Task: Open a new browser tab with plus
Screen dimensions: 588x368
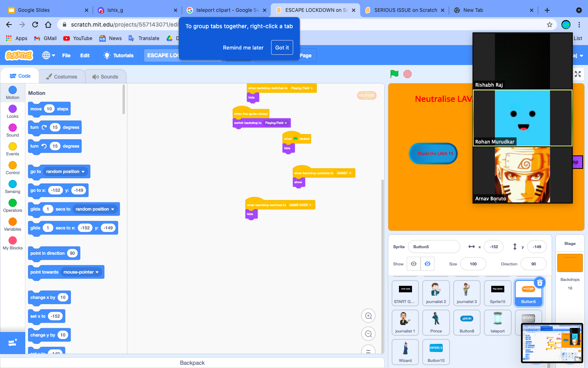Action: [547, 10]
